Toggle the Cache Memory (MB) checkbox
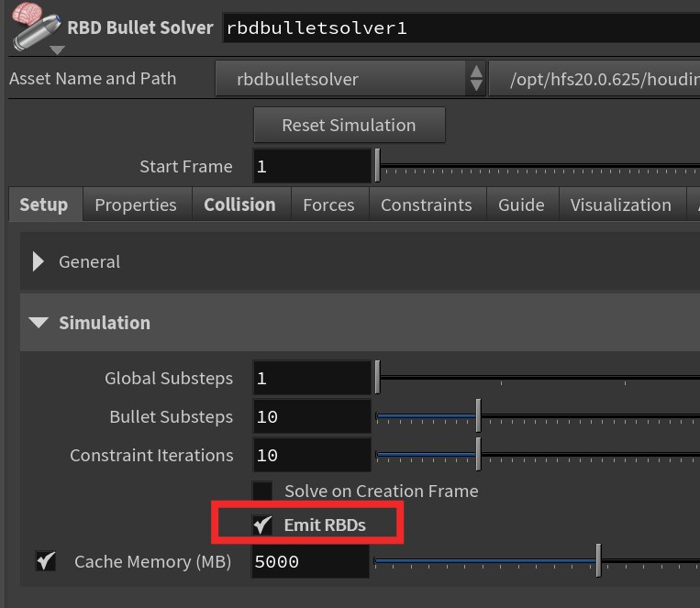This screenshot has width=700, height=608. click(46, 561)
